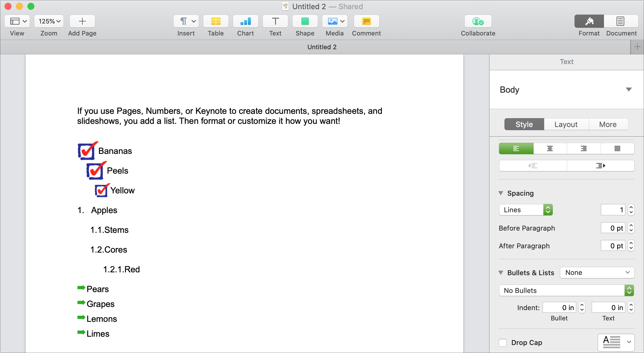Center align the text

coord(550,148)
